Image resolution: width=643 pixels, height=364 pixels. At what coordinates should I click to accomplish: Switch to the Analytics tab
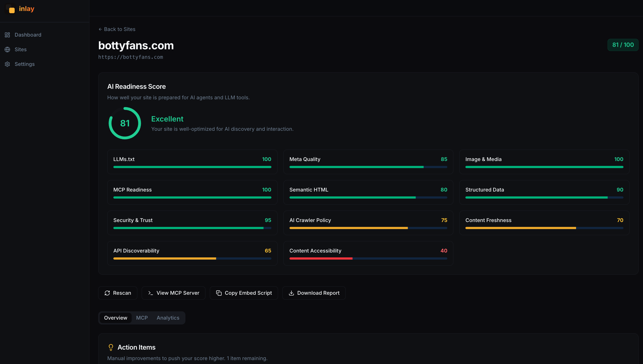click(x=168, y=318)
